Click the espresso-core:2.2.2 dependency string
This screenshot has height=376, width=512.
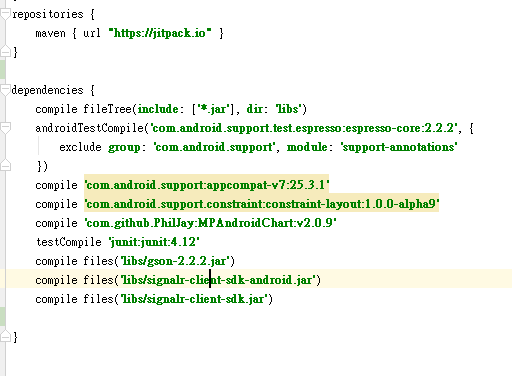coord(304,128)
